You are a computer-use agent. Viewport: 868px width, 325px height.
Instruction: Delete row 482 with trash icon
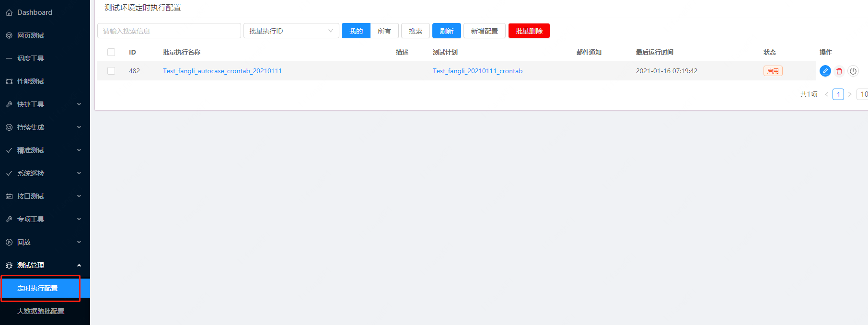pyautogui.click(x=839, y=71)
